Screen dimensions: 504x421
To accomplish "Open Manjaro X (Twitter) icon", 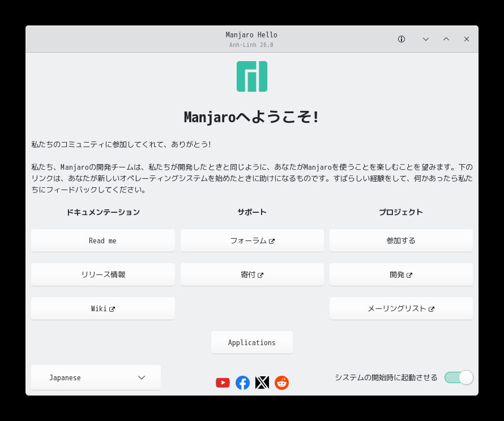I will click(x=262, y=383).
